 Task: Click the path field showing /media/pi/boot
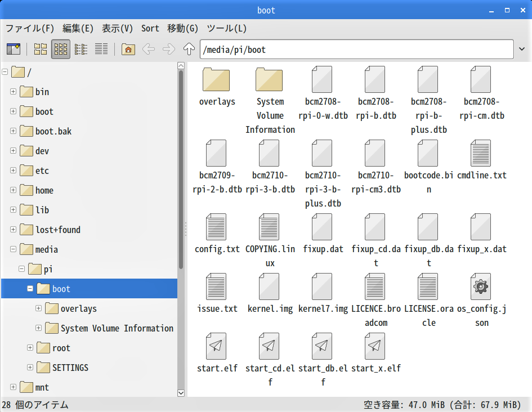pos(356,50)
